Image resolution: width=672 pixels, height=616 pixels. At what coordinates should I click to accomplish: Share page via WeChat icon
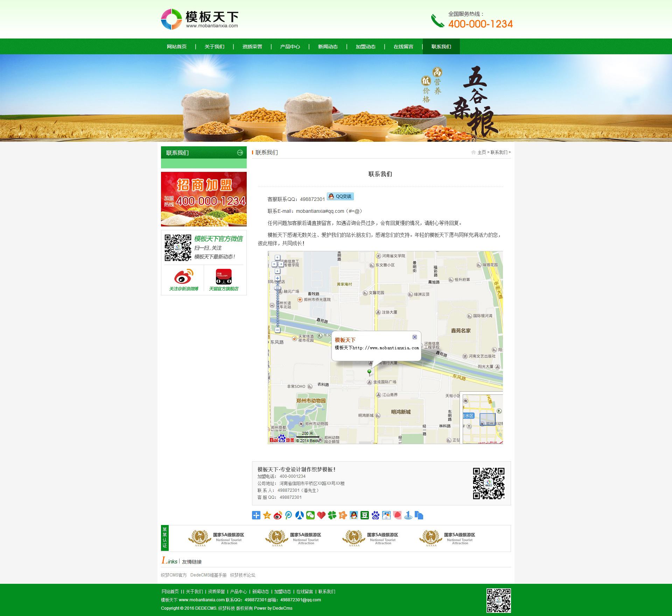point(310,515)
